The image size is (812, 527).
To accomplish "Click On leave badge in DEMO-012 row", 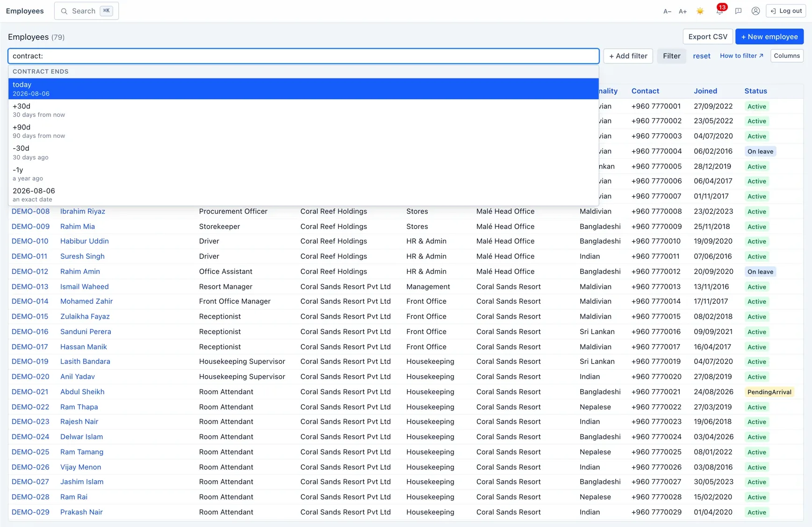I will pos(760,271).
